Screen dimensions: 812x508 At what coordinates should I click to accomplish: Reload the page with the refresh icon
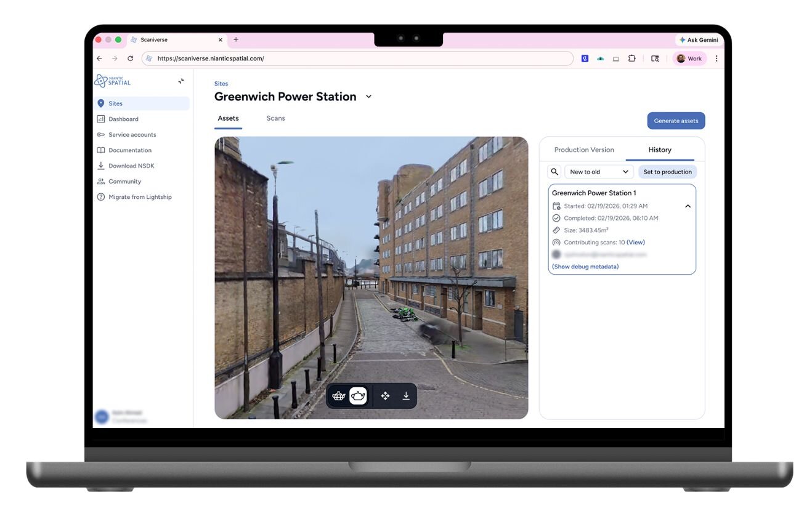(130, 58)
